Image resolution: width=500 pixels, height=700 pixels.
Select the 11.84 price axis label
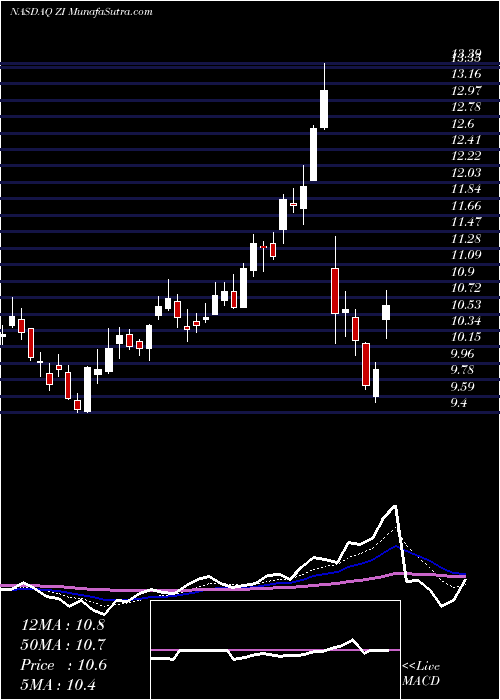click(x=466, y=189)
